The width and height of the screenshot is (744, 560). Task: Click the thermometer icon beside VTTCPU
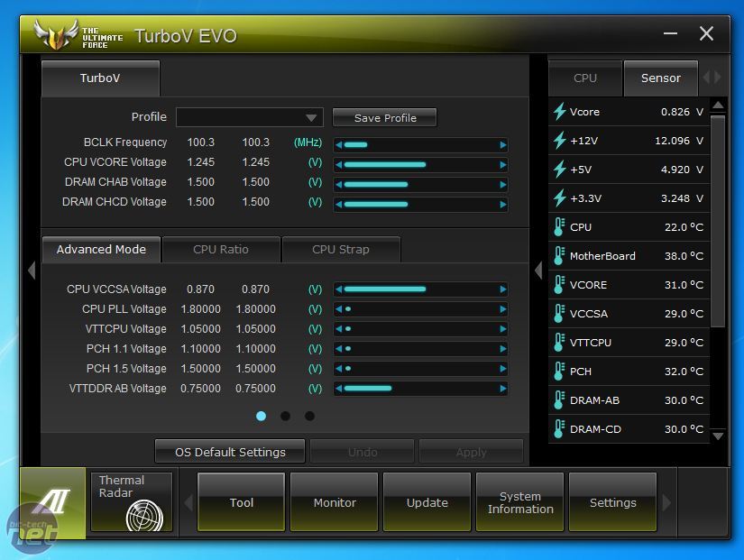click(559, 343)
